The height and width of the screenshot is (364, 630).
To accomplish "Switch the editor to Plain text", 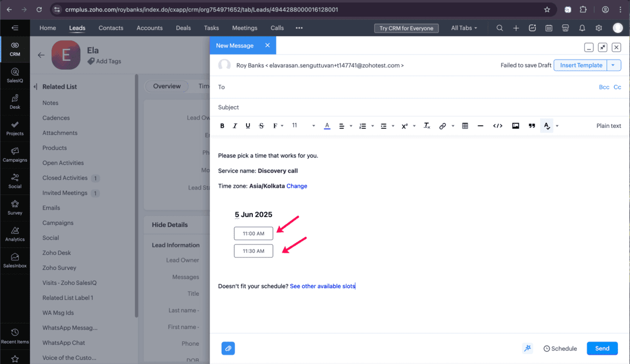I will click(609, 126).
